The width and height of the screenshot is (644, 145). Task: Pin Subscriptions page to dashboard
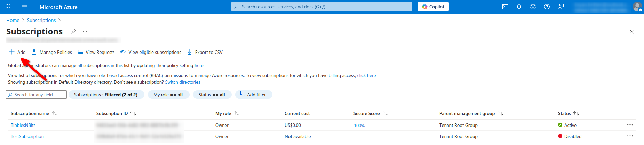point(74,32)
